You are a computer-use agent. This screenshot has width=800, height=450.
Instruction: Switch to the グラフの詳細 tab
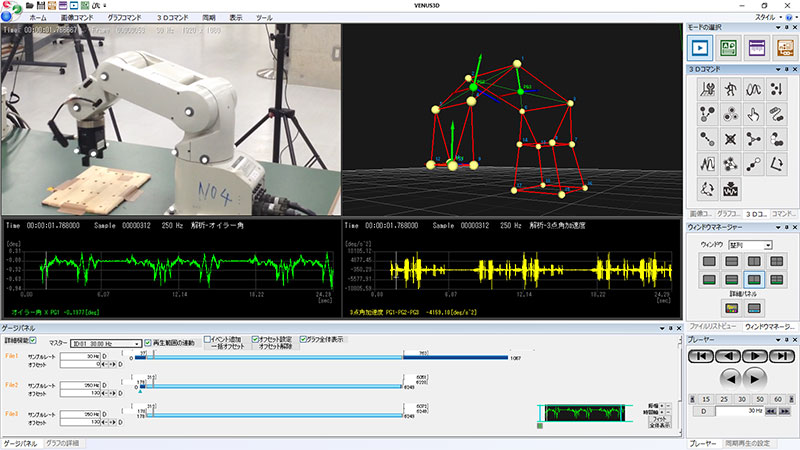[x=65, y=442]
